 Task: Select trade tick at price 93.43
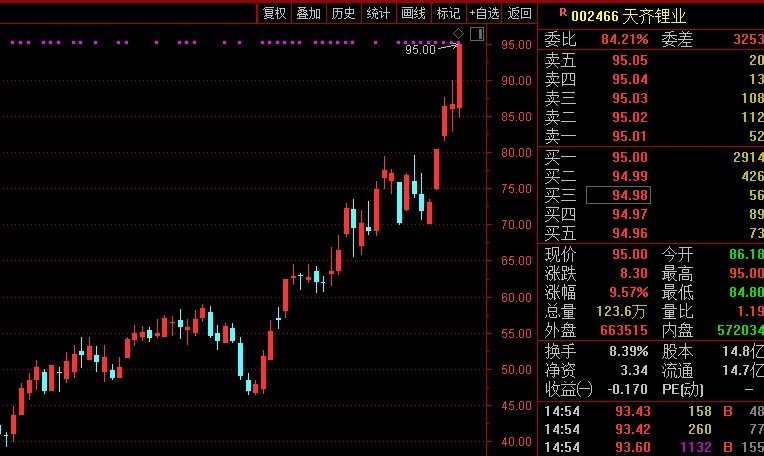pos(632,411)
